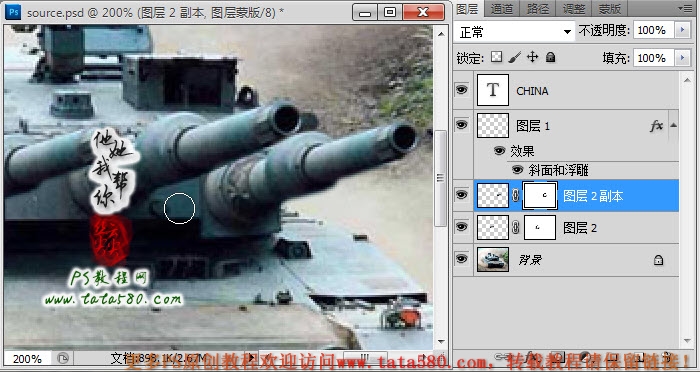Screen dimensions: 700x372
Task: Collapse effects list arrow on 图层 1
Action: [x=673, y=126]
